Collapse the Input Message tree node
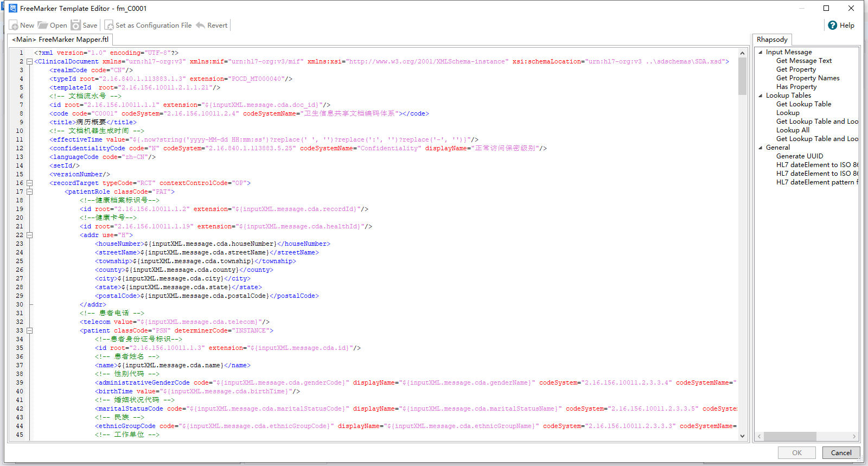 click(761, 52)
